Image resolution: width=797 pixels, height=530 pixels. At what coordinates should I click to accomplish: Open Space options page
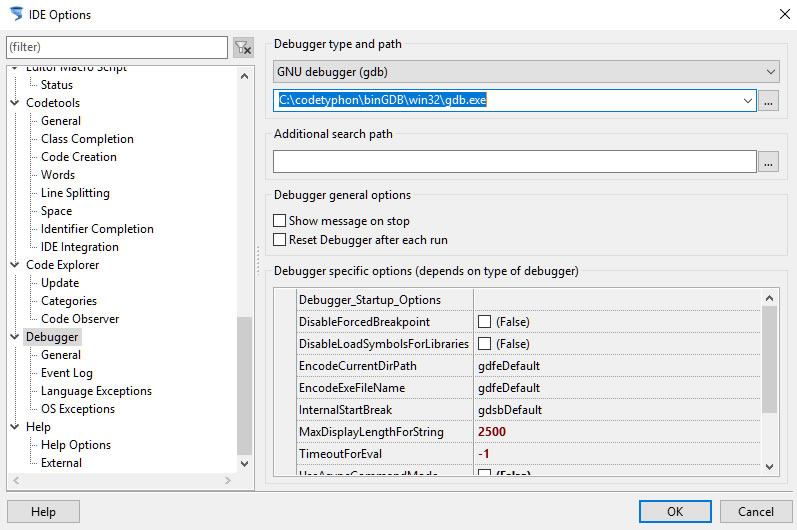[56, 211]
